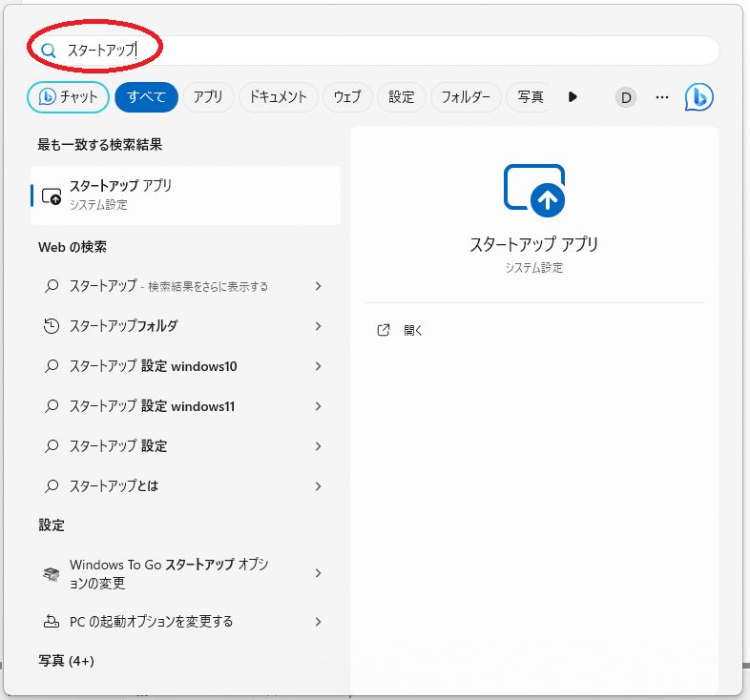Open the Bing chat icon at top right
This screenshot has height=700, width=750.
[698, 97]
